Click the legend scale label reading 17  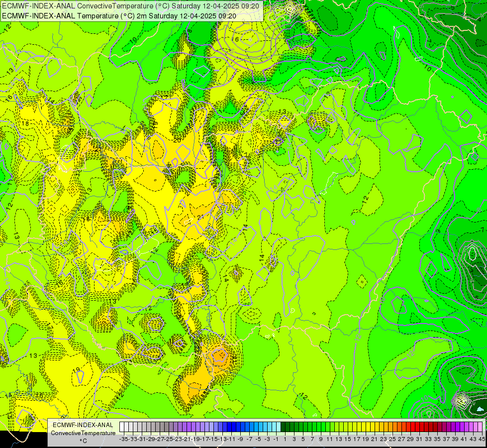coord(357,440)
